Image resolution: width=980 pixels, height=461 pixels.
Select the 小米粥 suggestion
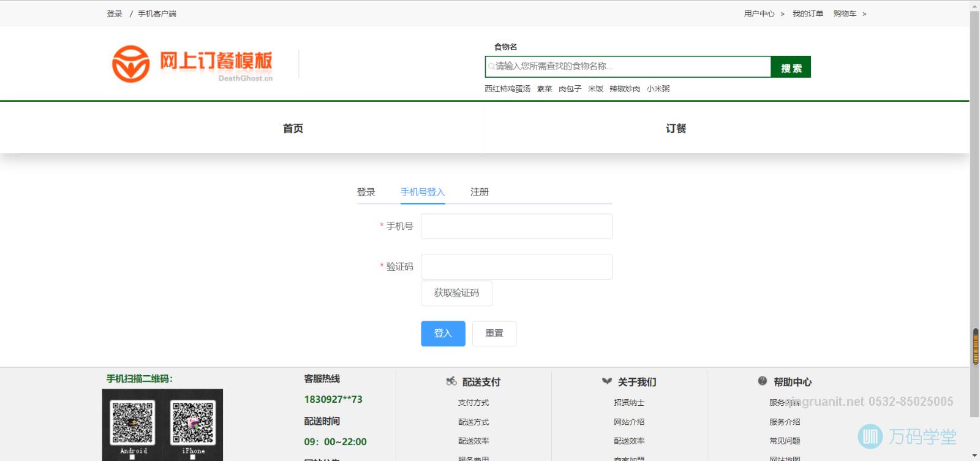click(x=658, y=89)
